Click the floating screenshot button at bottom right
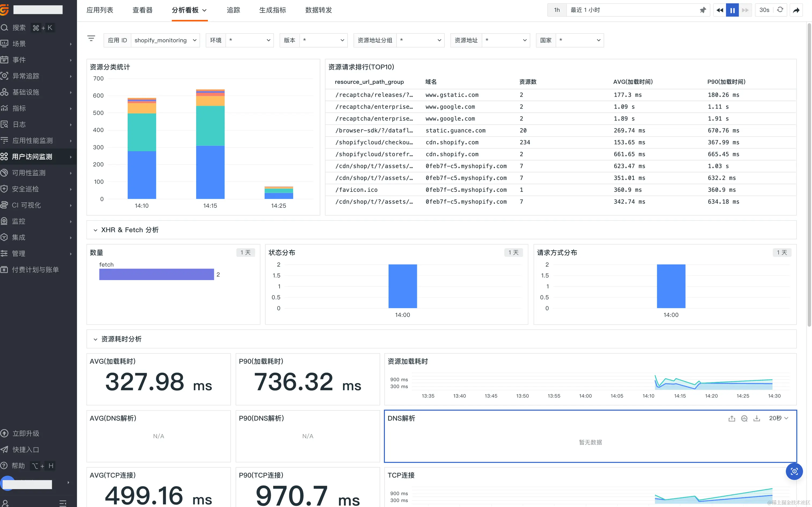812x507 pixels. 794,472
